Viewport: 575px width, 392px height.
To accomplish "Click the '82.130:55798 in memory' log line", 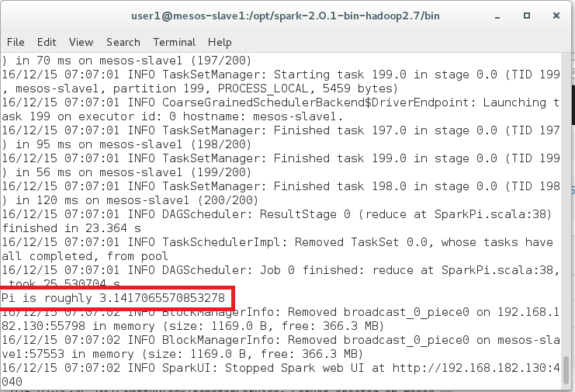I will pyautogui.click(x=78, y=326).
